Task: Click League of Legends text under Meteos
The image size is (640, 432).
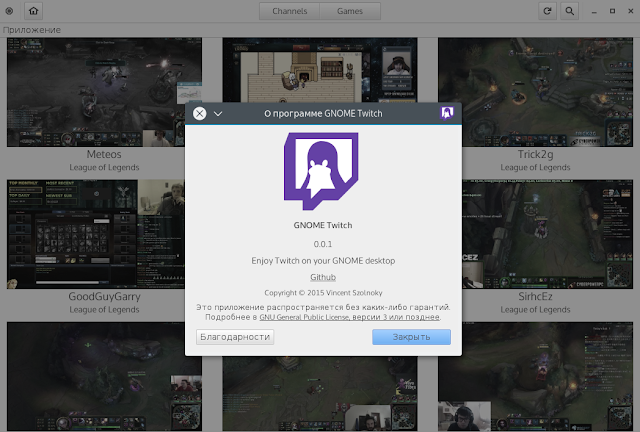Action: click(x=104, y=167)
